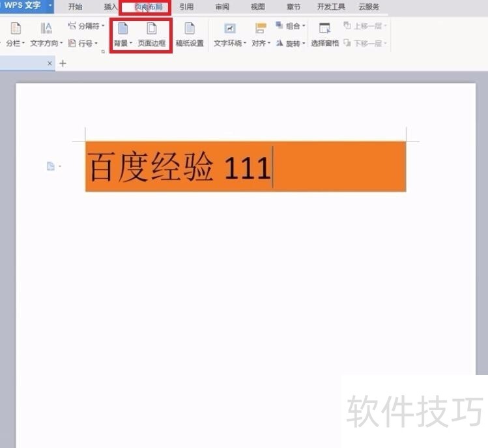Click the 下移一层 send backward button

click(x=365, y=43)
